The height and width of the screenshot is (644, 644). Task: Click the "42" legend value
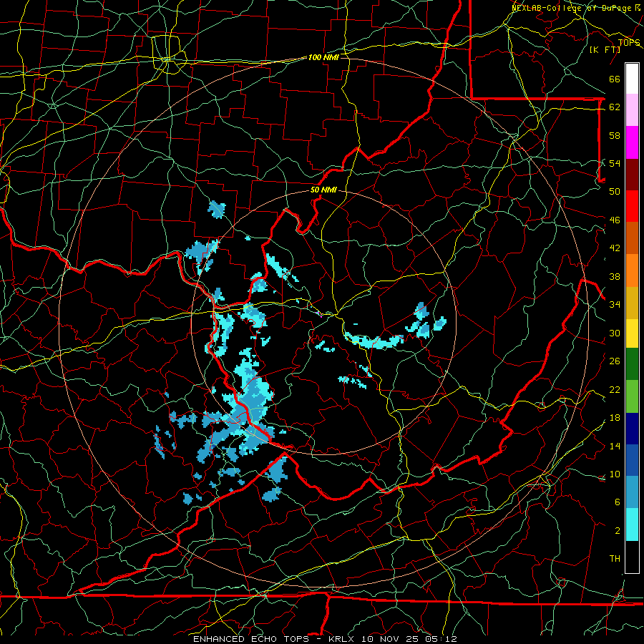click(x=615, y=248)
